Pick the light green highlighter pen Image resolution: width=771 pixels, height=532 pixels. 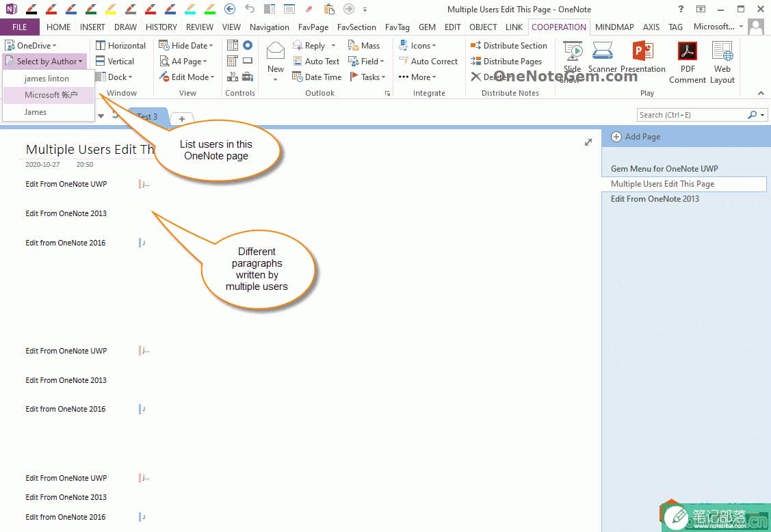coord(210,9)
